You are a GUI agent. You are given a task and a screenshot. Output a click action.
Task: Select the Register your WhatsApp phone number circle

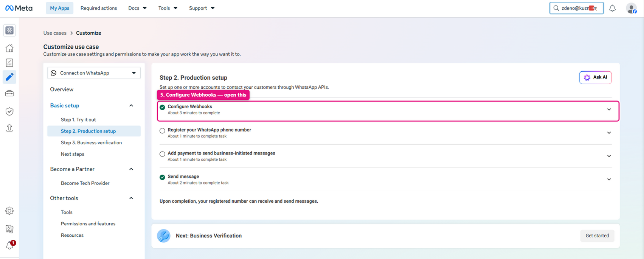(162, 131)
